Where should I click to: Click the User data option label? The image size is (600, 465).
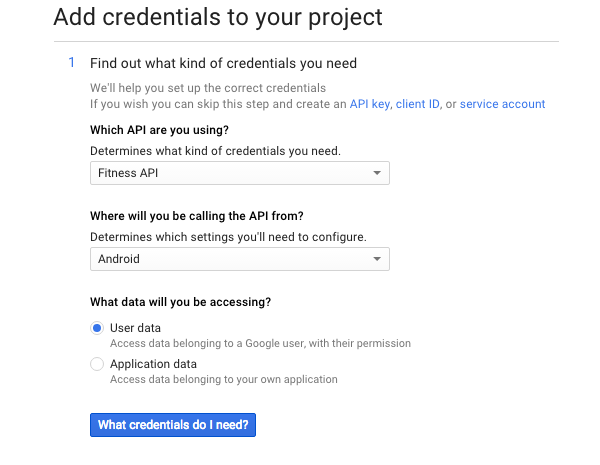pyautogui.click(x=135, y=328)
